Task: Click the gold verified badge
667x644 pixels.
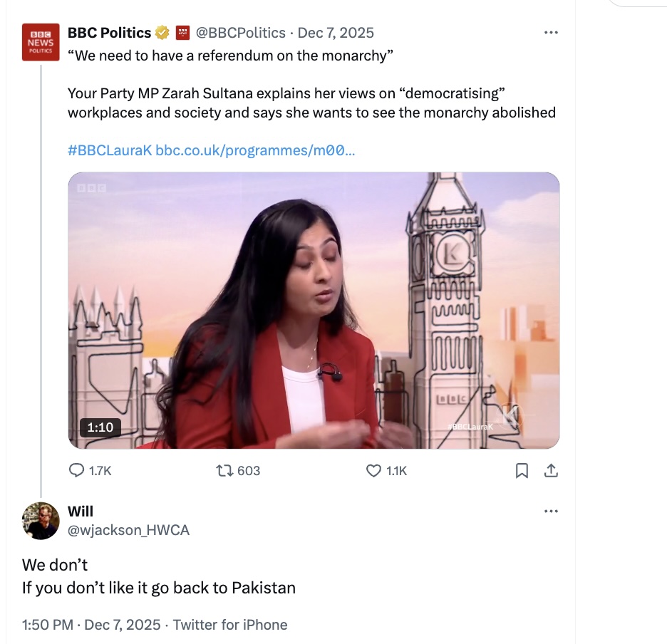Action: tap(162, 33)
